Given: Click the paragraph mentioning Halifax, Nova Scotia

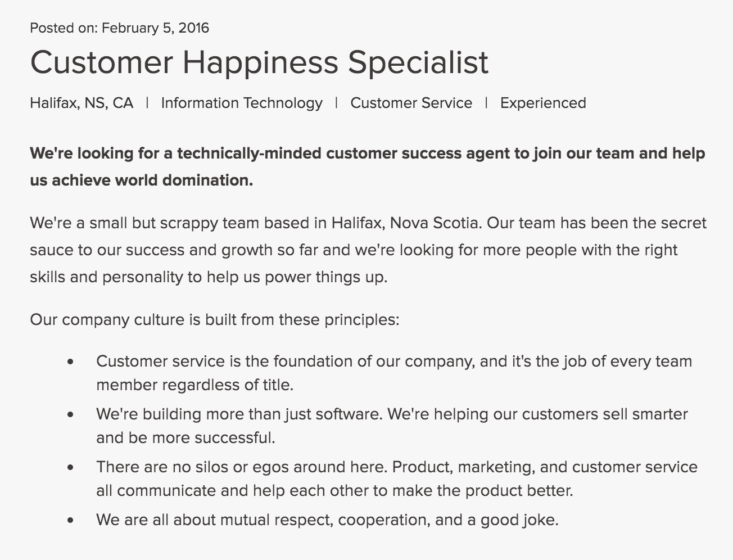Looking at the screenshot, I should [368, 250].
